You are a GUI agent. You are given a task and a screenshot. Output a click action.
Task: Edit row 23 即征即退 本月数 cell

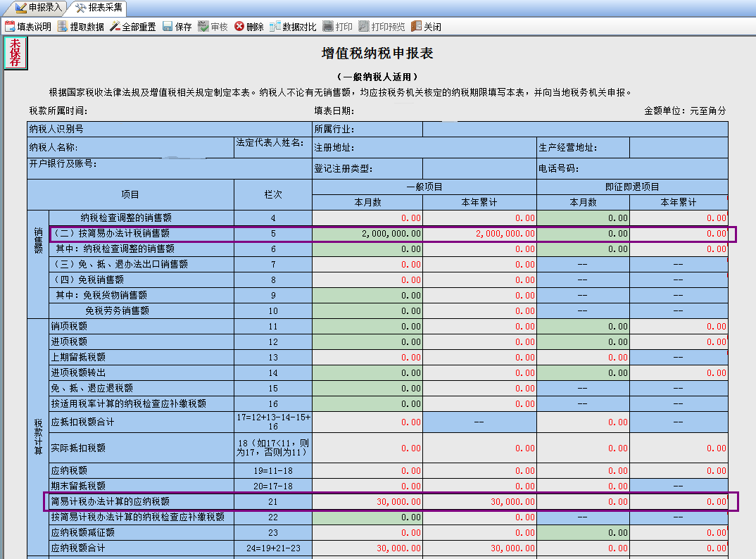584,533
